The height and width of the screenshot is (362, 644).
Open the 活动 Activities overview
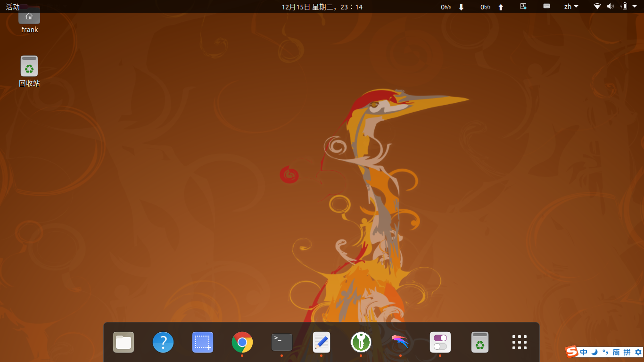(x=13, y=7)
